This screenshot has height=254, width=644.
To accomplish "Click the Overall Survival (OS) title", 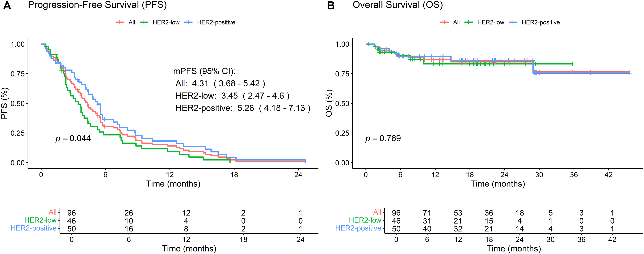I will point(398,5).
